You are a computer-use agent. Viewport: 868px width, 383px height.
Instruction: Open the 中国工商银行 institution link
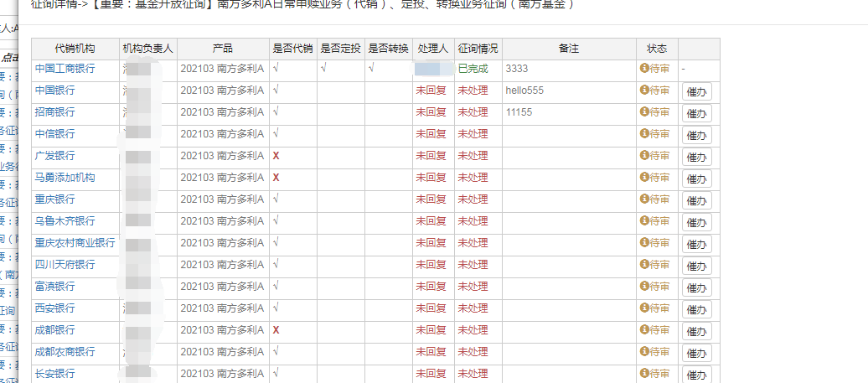click(x=65, y=69)
